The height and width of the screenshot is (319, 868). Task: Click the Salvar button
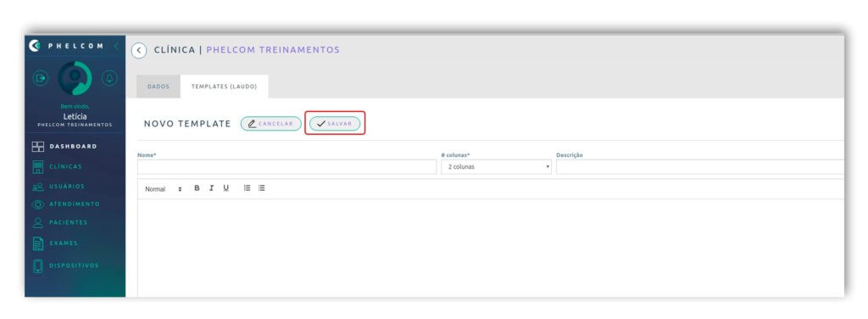pos(335,124)
